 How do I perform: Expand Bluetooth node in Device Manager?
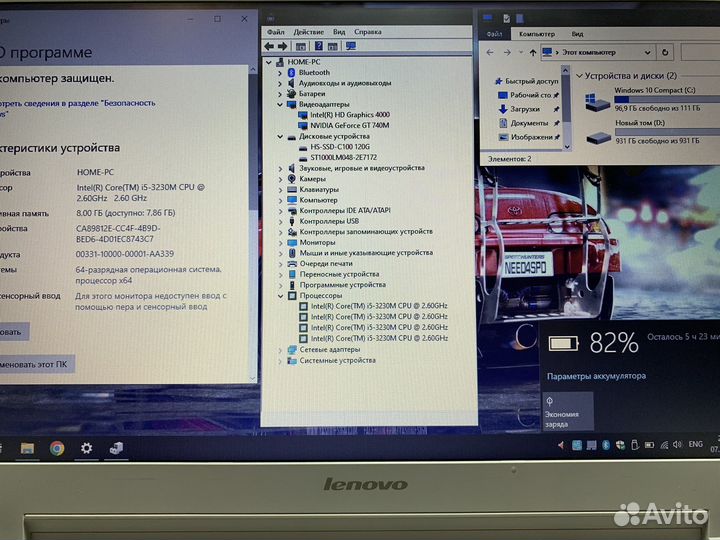coord(280,73)
